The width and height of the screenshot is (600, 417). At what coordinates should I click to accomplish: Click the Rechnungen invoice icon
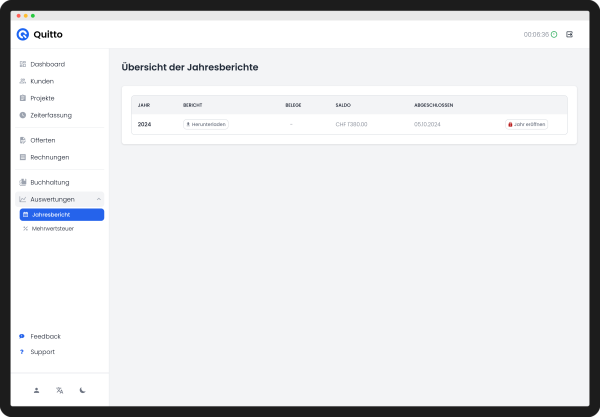tap(23, 157)
